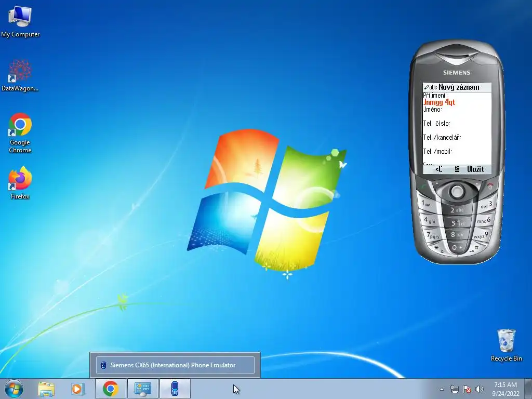This screenshot has width=532, height=399.
Task: Open the volume speaker tray icon
Action: click(x=480, y=389)
